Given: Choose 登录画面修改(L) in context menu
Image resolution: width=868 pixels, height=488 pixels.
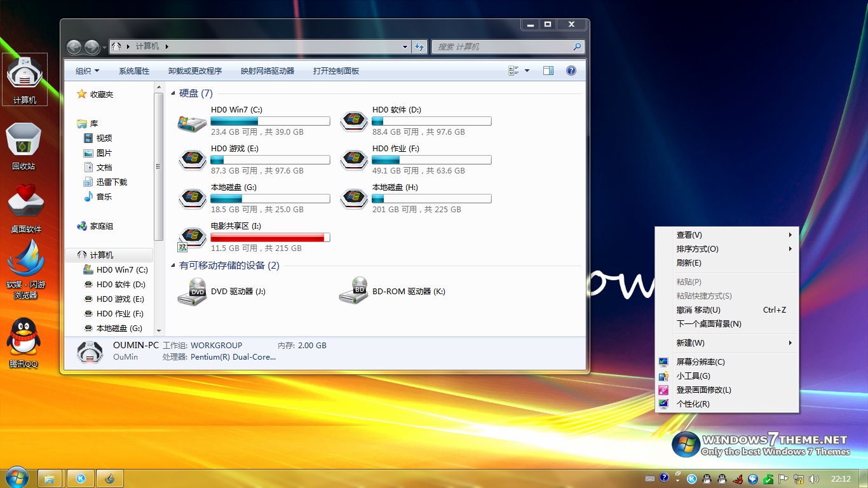Looking at the screenshot, I should coord(727,390).
